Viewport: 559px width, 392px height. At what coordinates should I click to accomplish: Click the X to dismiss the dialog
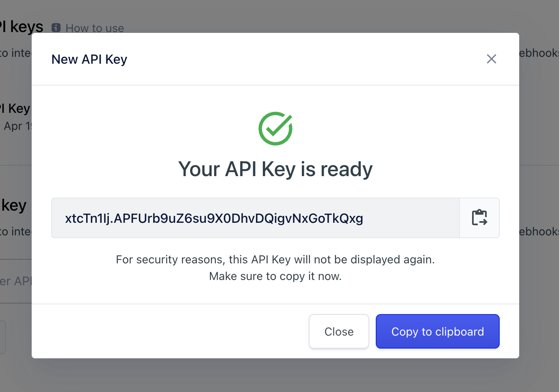pos(492,59)
